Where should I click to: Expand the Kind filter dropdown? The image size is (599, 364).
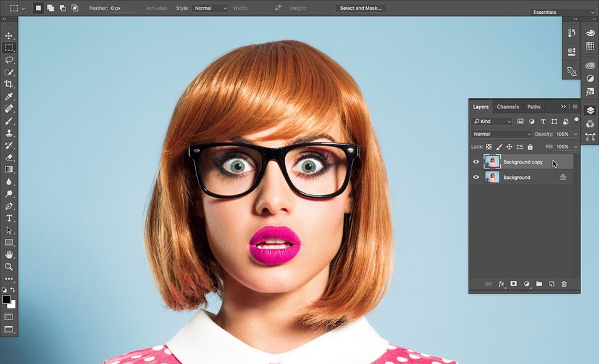click(x=491, y=121)
